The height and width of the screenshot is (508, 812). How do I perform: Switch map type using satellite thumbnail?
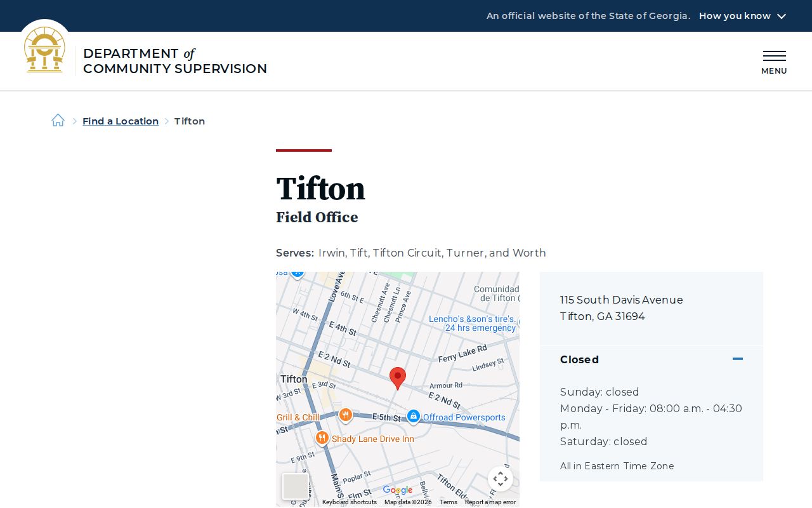pos(295,486)
